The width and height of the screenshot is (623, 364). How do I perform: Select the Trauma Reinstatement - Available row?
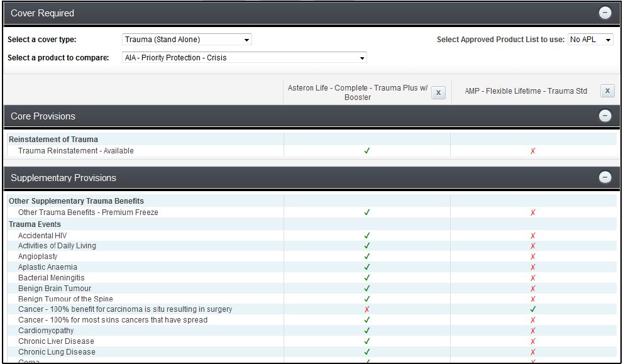point(312,151)
